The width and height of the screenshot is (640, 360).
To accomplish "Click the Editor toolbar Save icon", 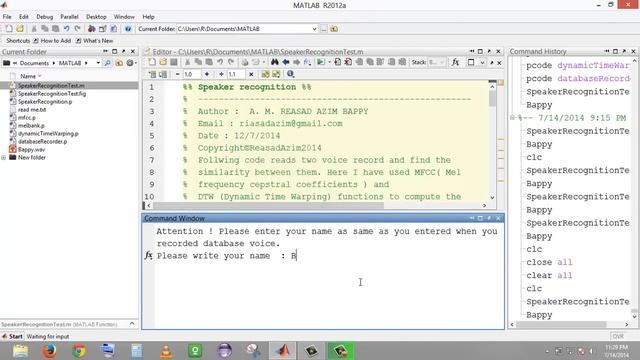I will click(173, 62).
